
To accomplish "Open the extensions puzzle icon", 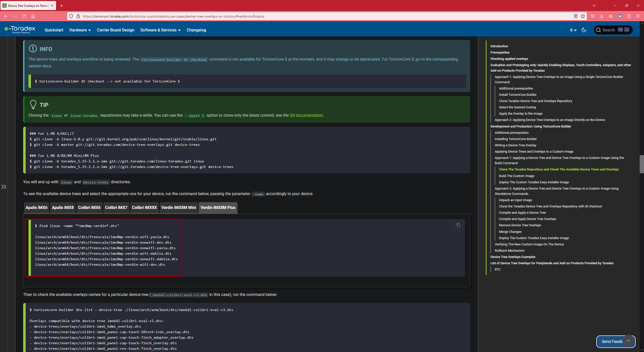I will [629, 16].
